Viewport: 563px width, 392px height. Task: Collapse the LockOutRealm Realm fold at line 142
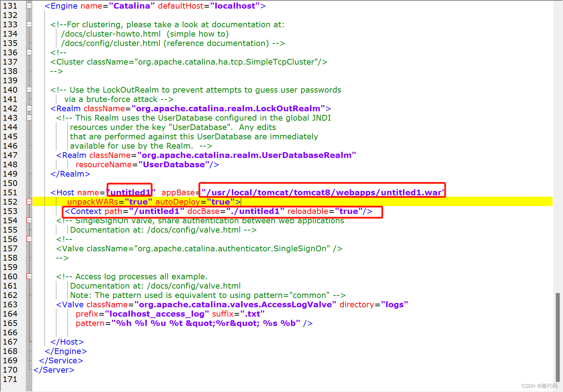(29, 108)
